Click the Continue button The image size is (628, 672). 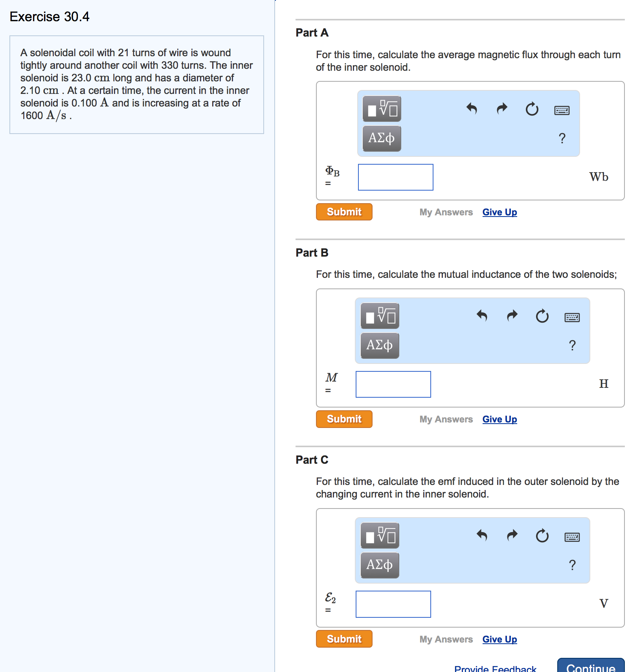pyautogui.click(x=590, y=666)
